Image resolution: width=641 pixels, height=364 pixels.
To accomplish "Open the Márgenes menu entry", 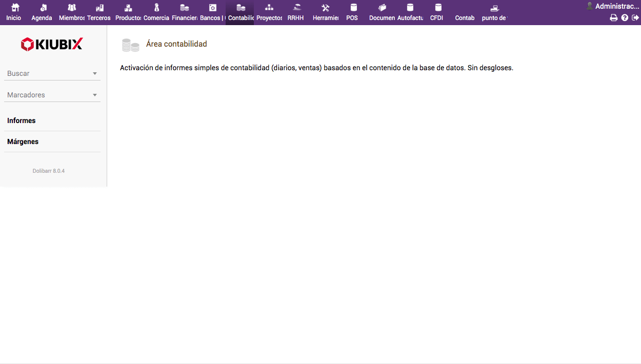I will [23, 142].
